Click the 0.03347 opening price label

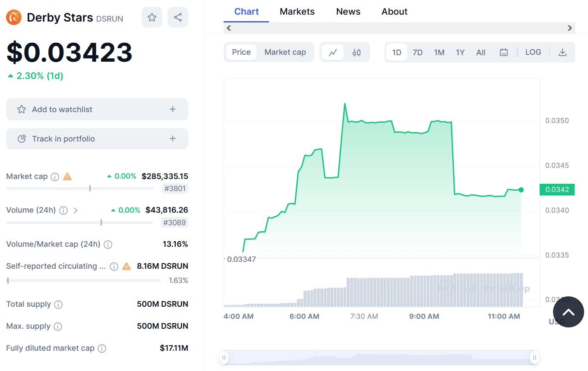(241, 259)
